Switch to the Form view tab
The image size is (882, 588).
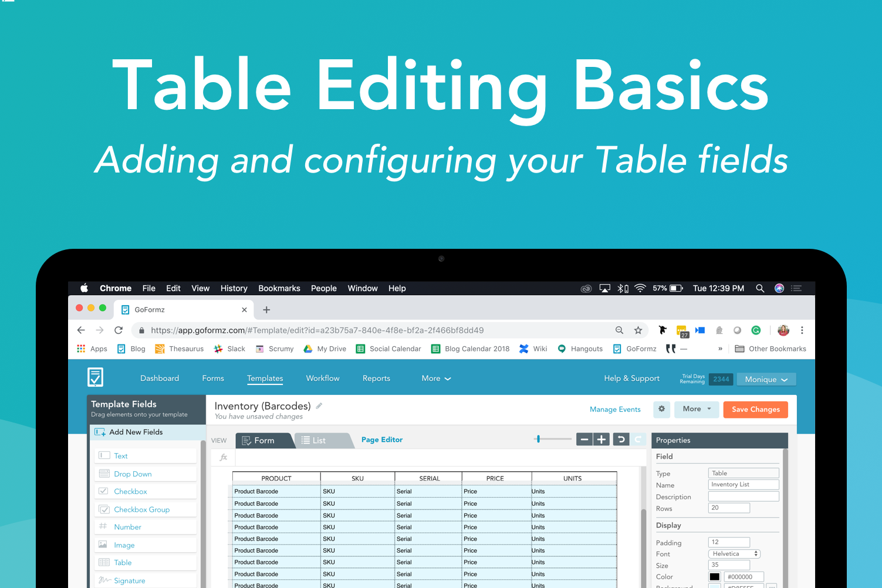[263, 440]
